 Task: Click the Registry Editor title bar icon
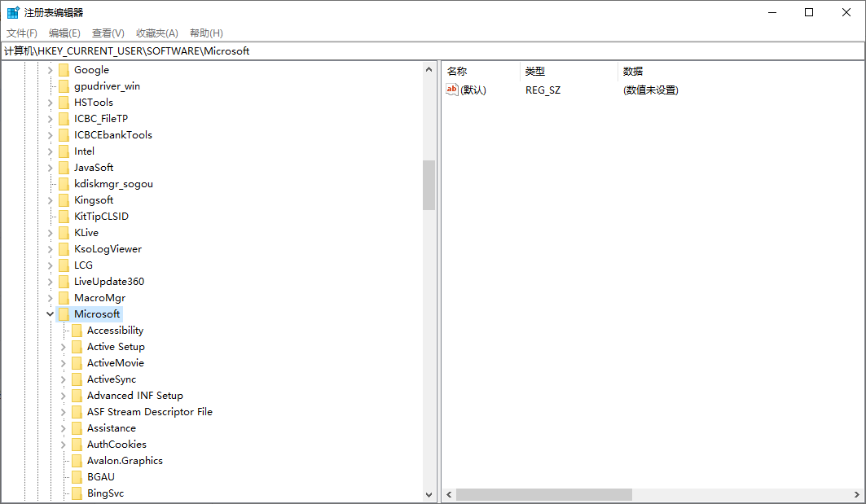point(12,11)
